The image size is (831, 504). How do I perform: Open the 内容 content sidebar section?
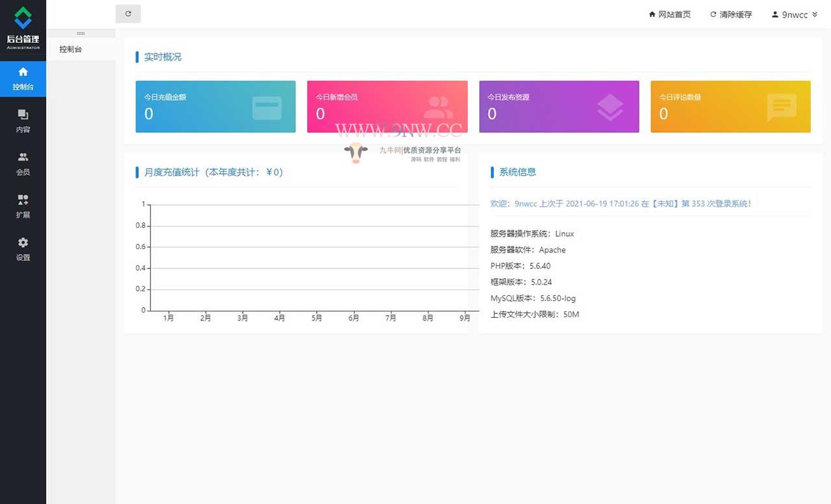23,121
